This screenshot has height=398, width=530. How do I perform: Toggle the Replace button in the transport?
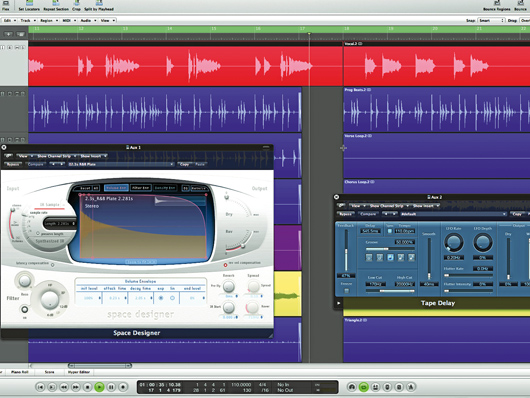coord(387,387)
